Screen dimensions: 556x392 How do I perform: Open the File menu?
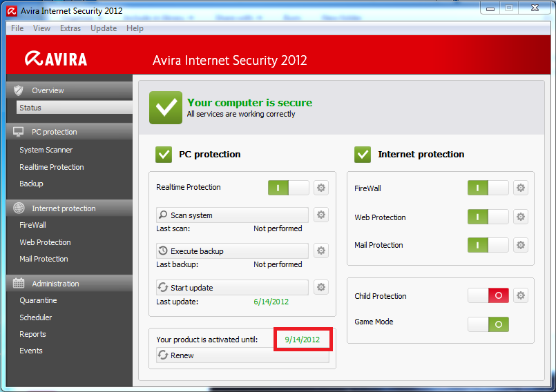click(17, 28)
